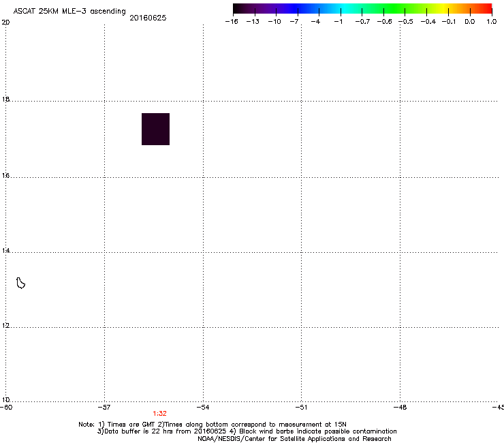This screenshot has width=504, height=443.
Task: Click the longitude -57 axis label
Action: coord(104,408)
